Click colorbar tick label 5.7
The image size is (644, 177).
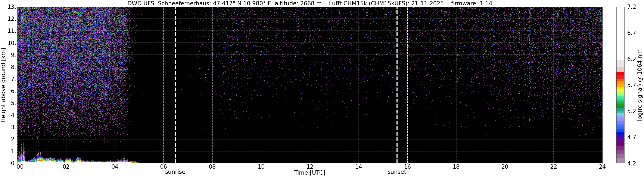(x=632, y=85)
